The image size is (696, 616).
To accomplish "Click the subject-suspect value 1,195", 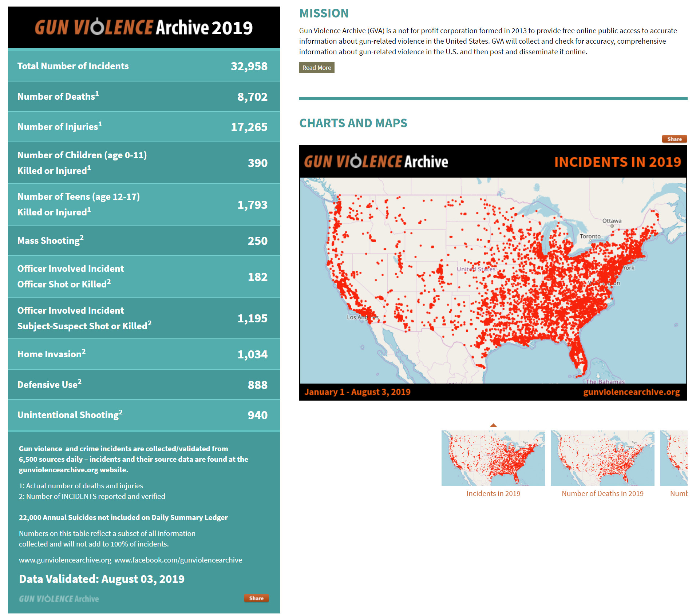I will pyautogui.click(x=252, y=318).
